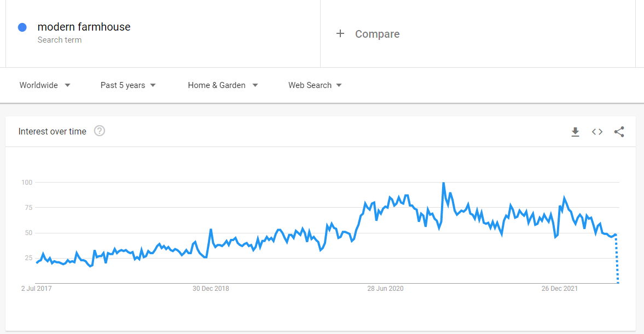This screenshot has height=334, width=644.
Task: Open the Worldwide region dropdown
Action: tap(45, 85)
